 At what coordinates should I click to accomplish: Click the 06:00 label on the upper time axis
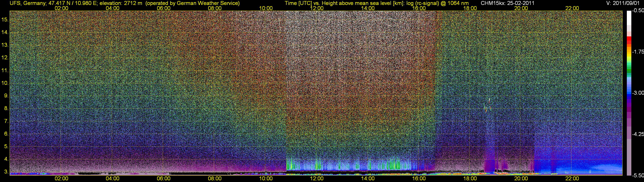164,8
